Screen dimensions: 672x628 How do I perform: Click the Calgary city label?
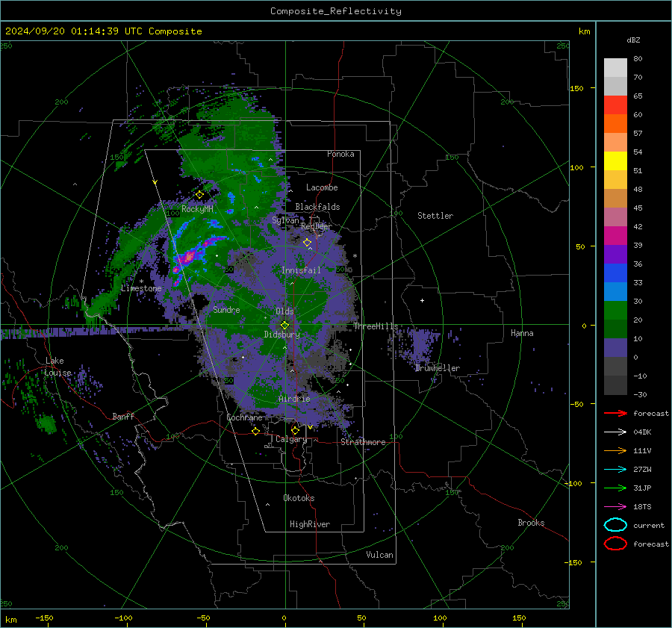coord(291,439)
